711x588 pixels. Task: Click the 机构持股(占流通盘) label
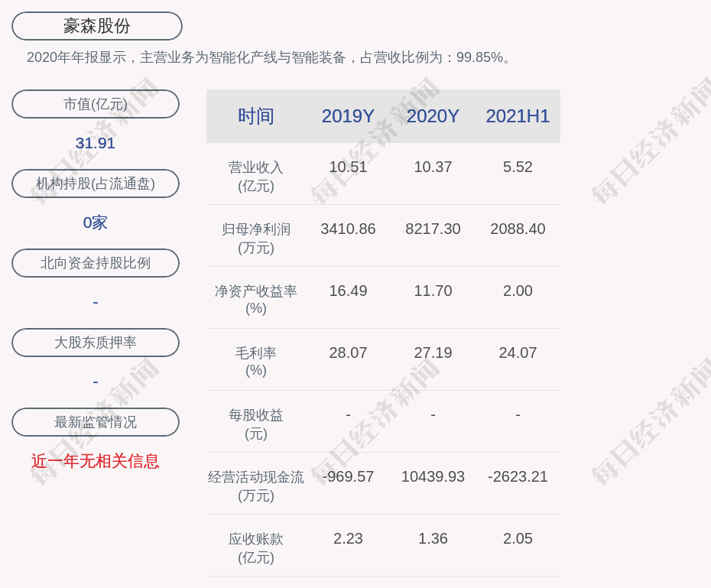(95, 184)
